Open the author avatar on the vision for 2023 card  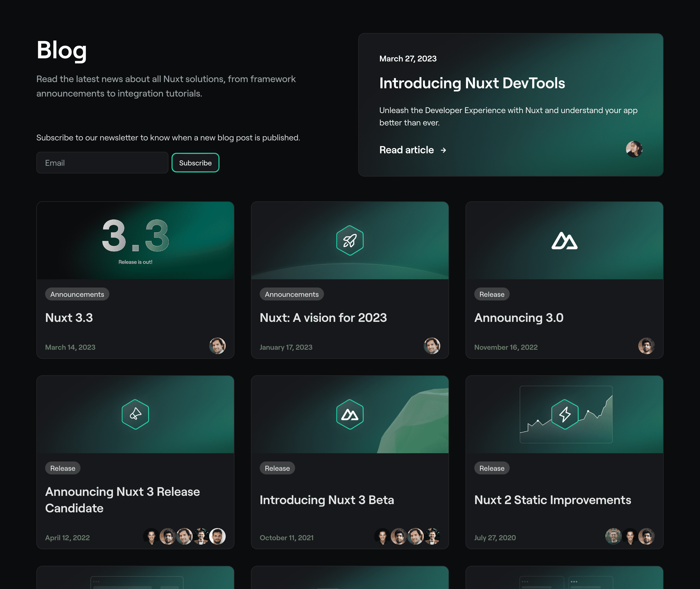(432, 346)
